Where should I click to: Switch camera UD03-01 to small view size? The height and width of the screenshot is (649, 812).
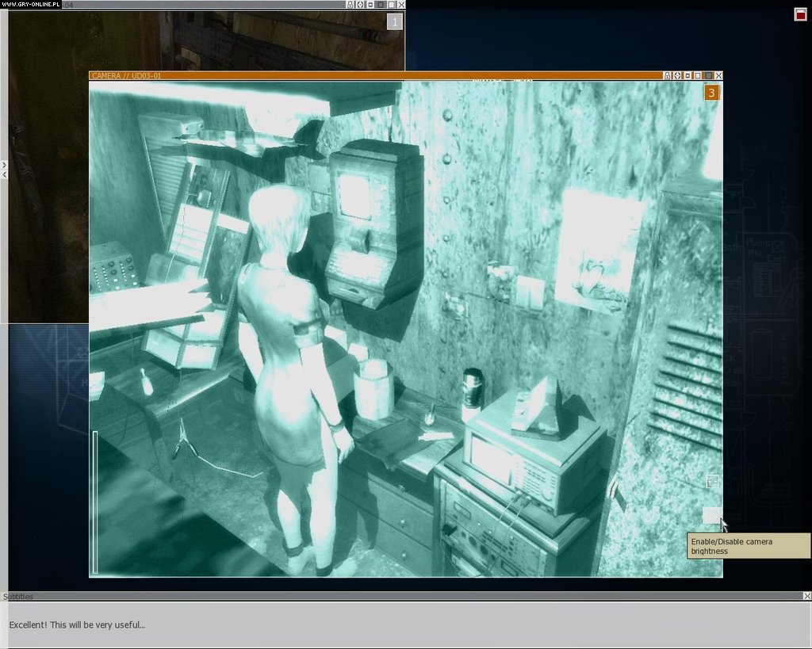(688, 75)
